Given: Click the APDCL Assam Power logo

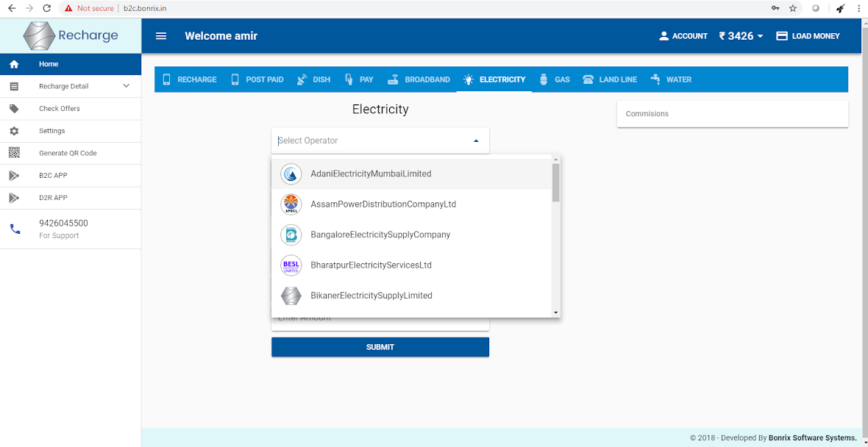Looking at the screenshot, I should 291,204.
